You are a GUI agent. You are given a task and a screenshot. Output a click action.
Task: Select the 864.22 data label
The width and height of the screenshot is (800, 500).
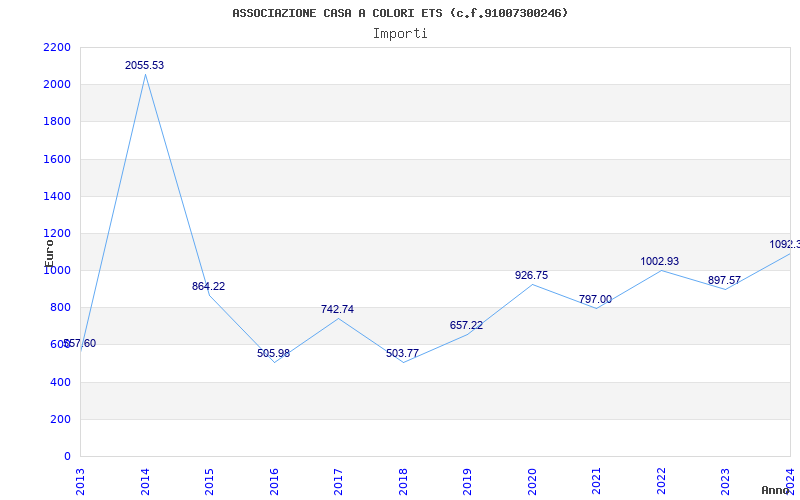[208, 286]
